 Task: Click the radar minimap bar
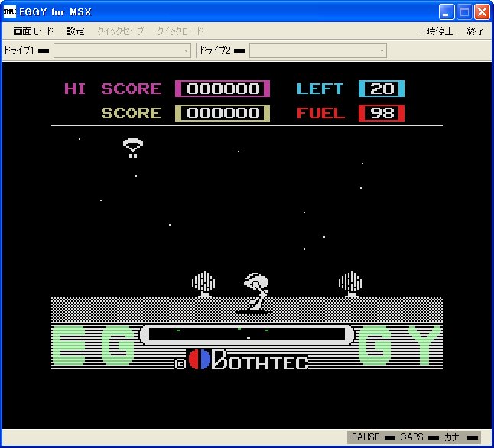(x=247, y=334)
